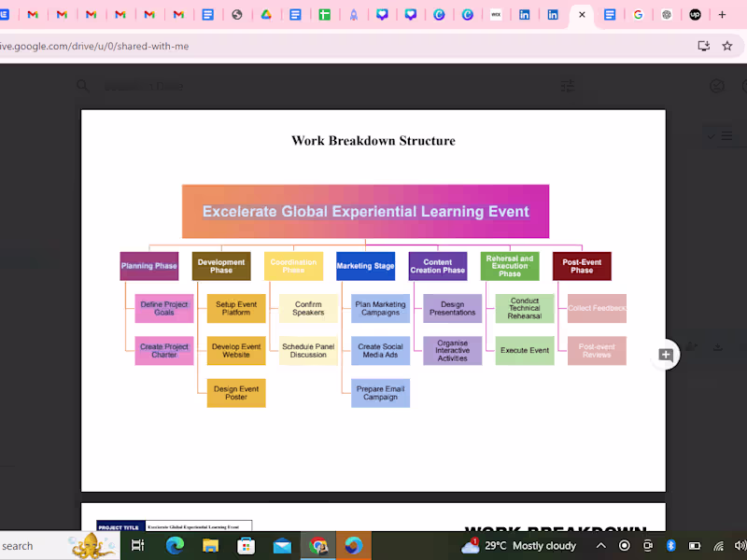Open the Wi-Fi network icon in the tray
This screenshot has width=747, height=560.
(718, 546)
